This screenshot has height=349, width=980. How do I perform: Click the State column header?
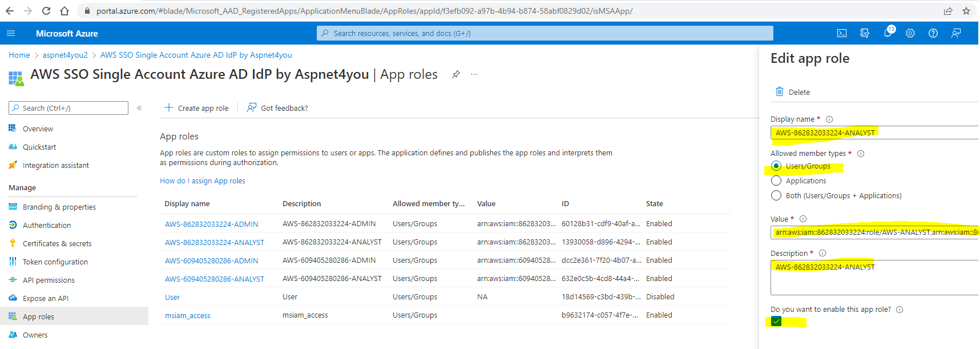pyautogui.click(x=655, y=204)
